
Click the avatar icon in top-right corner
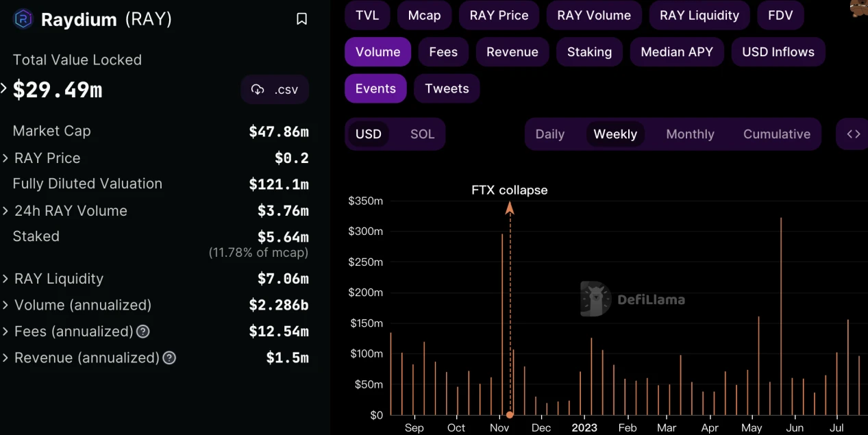coord(859,8)
